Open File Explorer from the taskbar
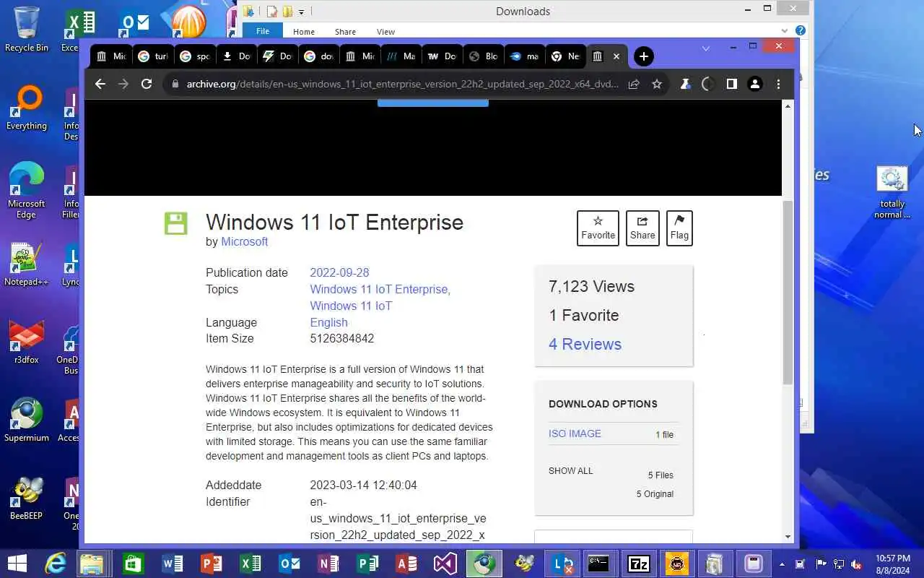The image size is (924, 578). (x=93, y=563)
